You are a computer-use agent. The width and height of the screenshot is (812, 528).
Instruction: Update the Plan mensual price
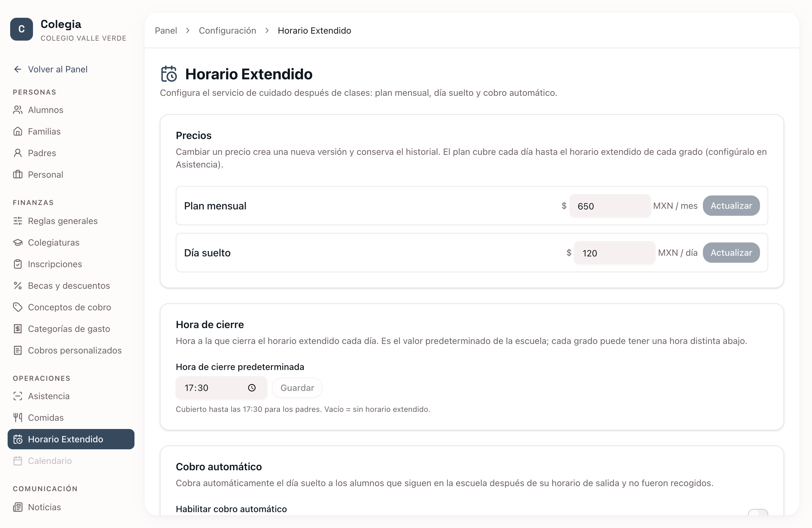pos(731,206)
